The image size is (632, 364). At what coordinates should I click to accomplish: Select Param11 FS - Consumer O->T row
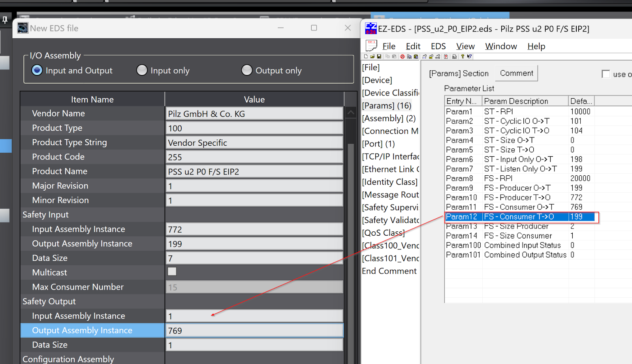coord(519,207)
